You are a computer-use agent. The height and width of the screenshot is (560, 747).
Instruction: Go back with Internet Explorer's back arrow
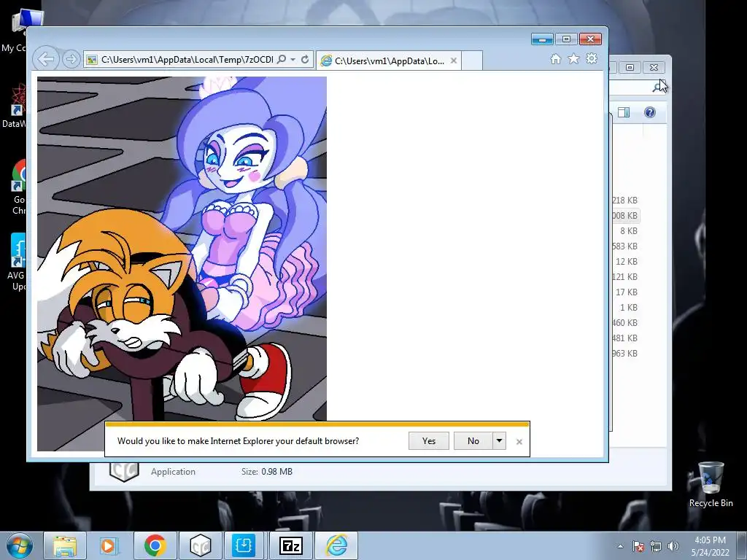(46, 60)
